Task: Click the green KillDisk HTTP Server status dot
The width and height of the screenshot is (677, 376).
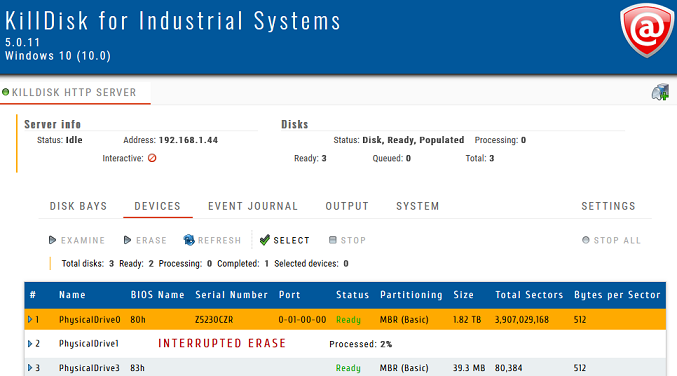Action: [6, 92]
